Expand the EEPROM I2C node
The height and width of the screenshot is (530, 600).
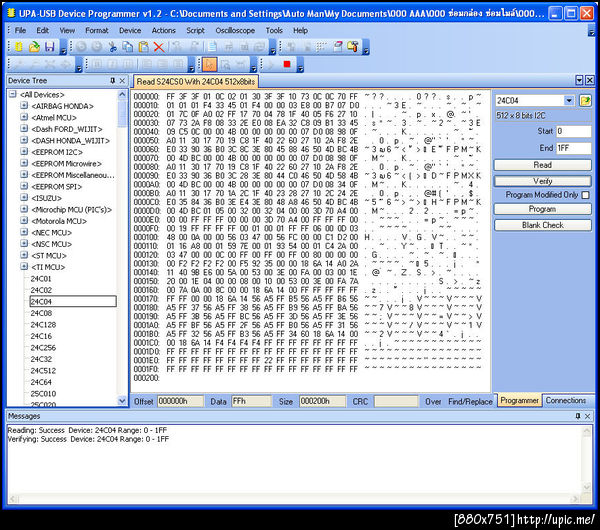(24, 152)
